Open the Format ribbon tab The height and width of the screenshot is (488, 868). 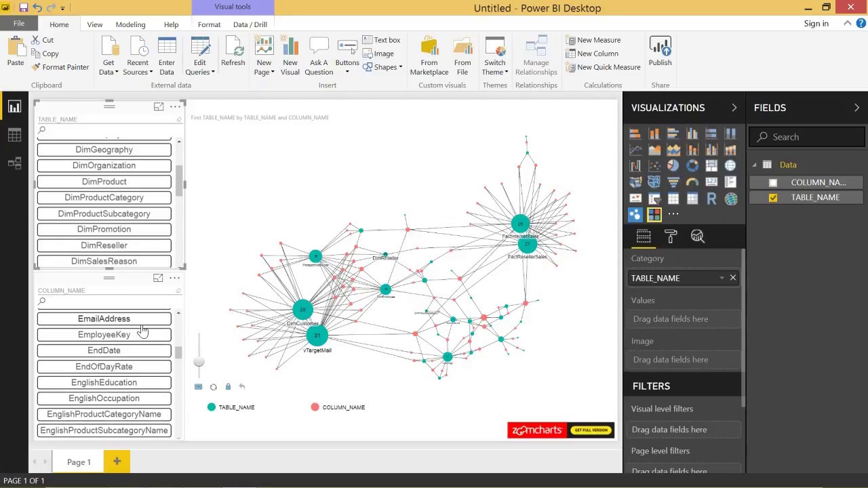pos(209,24)
